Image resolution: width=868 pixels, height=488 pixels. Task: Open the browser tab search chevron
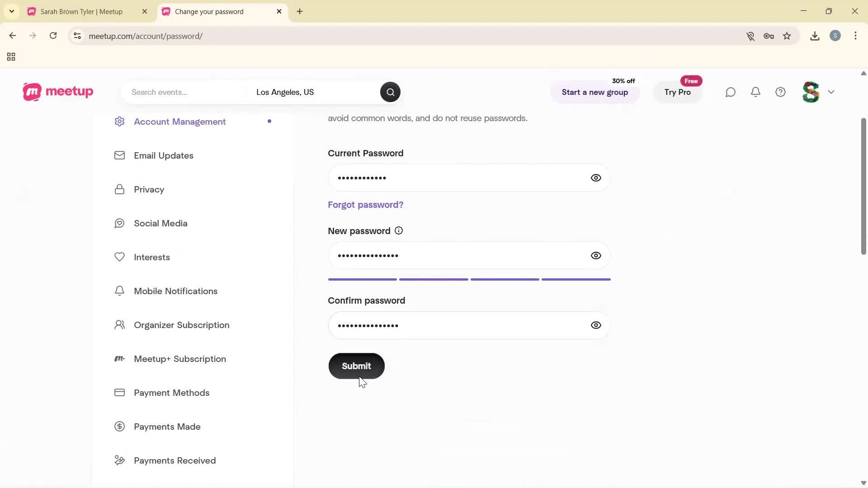pyautogui.click(x=11, y=11)
